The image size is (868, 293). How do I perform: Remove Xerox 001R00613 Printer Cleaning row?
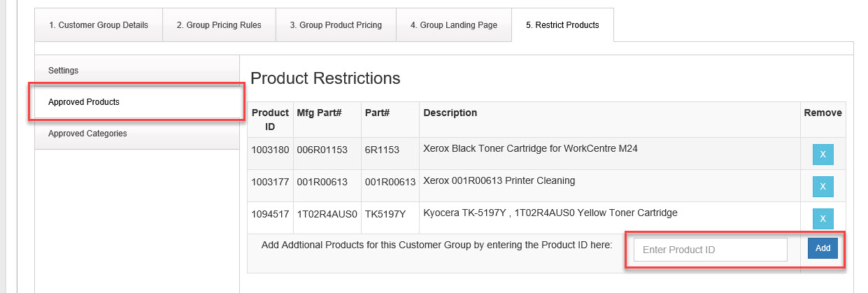[x=823, y=186]
